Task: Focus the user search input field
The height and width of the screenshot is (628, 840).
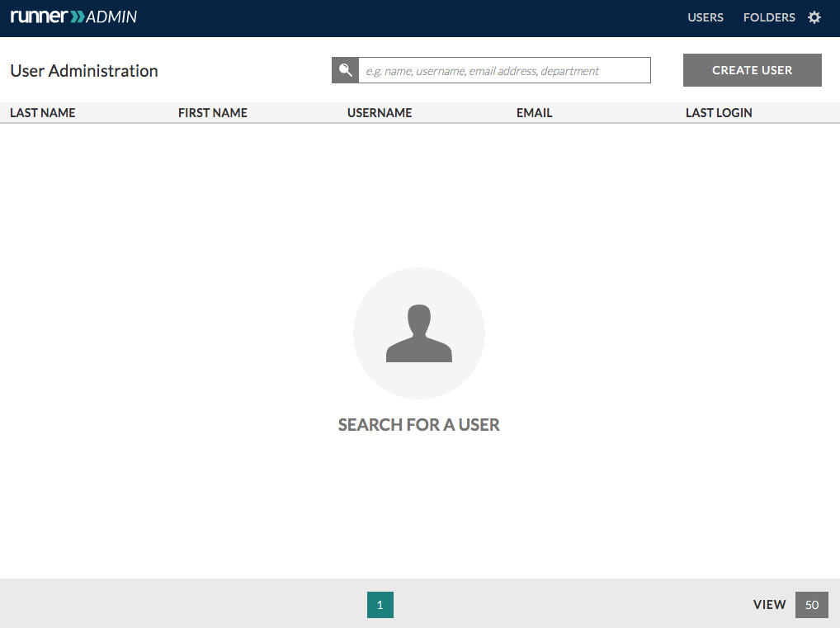Action: coord(505,70)
